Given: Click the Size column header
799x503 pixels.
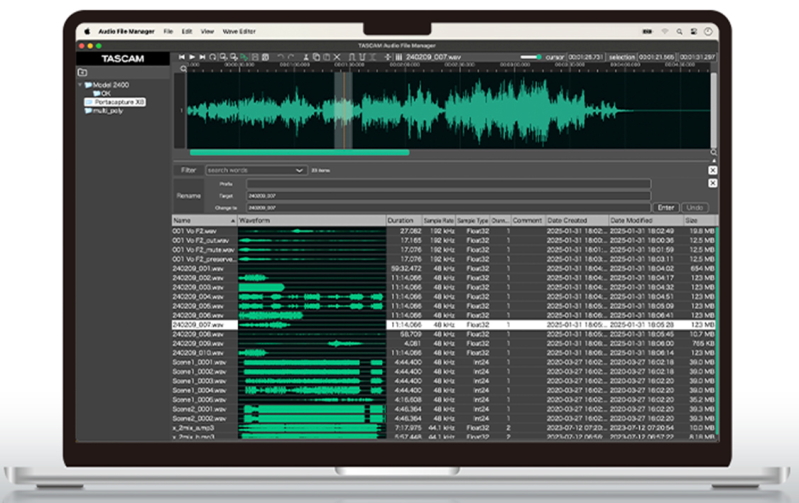Looking at the screenshot, I should pyautogui.click(x=700, y=221).
